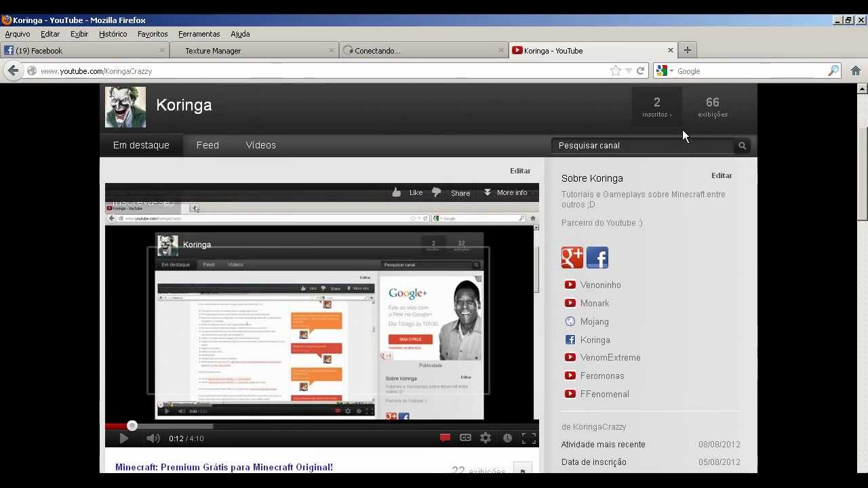The width and height of the screenshot is (868, 488).
Task: Open new tab with plus button
Action: 687,50
